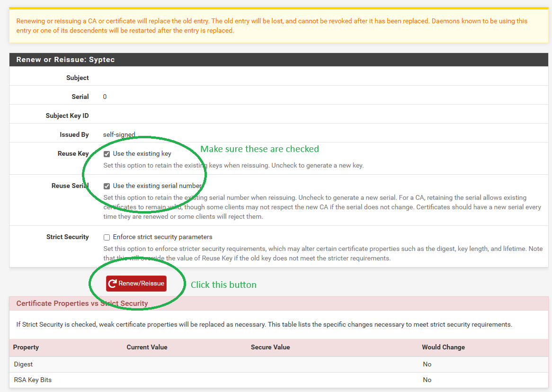Click the 'Issued By' label
The image size is (552, 392).
74,134
